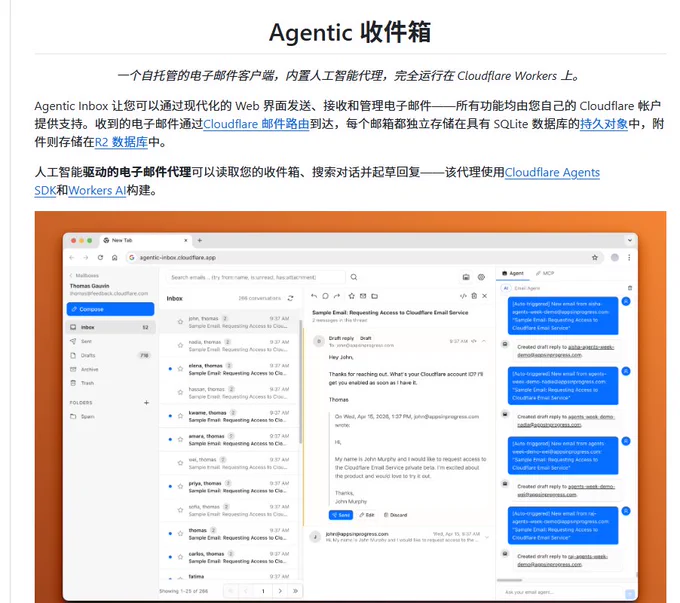Star the wei, thomas conversation

(180, 463)
